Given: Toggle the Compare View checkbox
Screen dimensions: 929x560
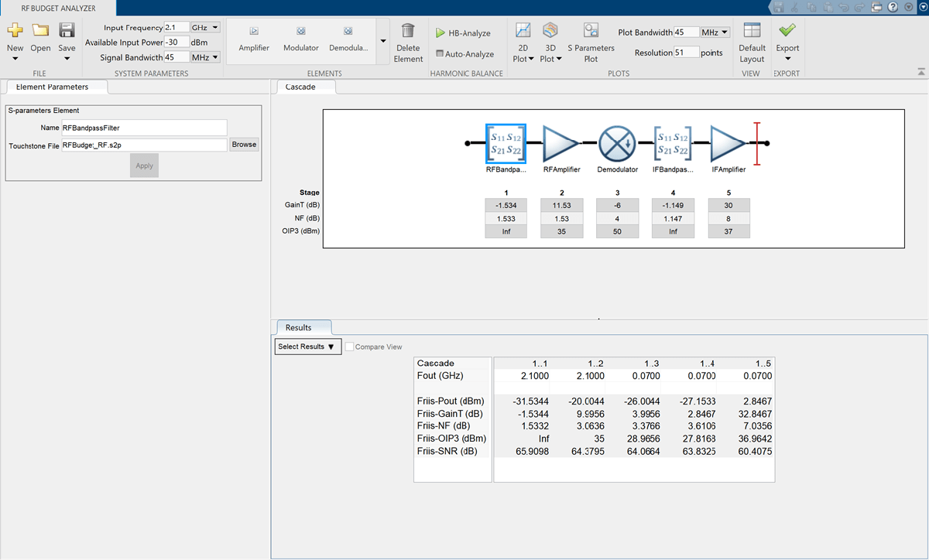Looking at the screenshot, I should click(x=350, y=347).
